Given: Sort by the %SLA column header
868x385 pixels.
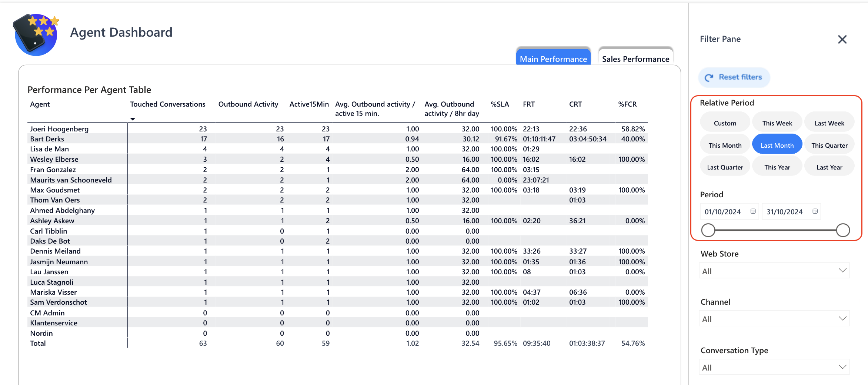Looking at the screenshot, I should (x=500, y=104).
